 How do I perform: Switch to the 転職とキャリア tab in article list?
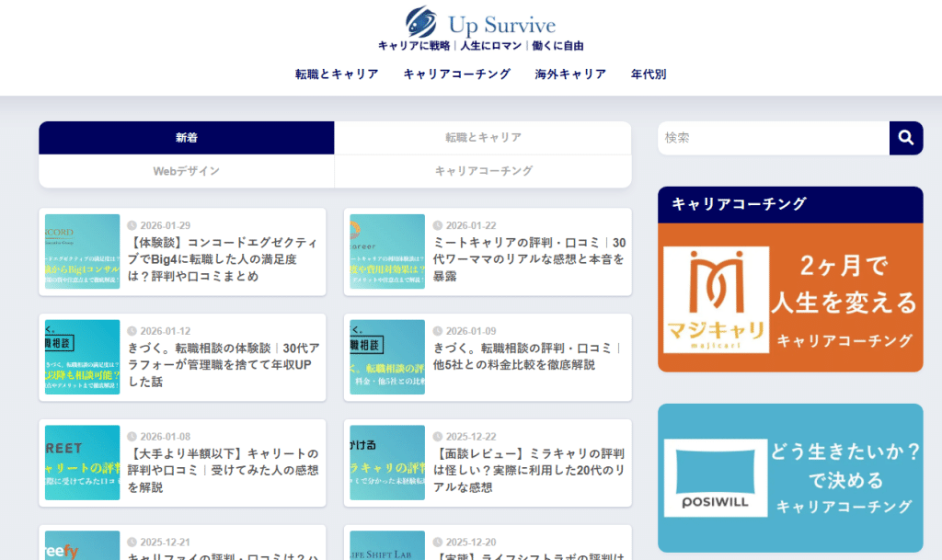483,137
